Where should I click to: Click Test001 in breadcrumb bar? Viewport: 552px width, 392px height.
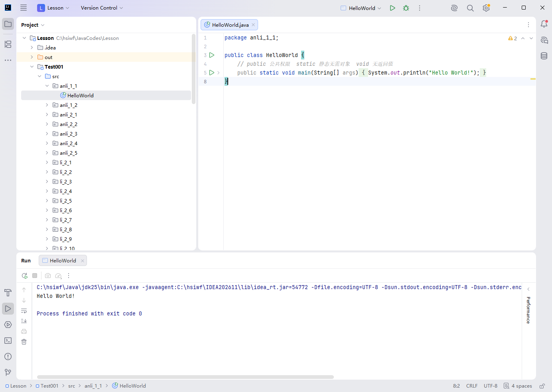[47, 386]
